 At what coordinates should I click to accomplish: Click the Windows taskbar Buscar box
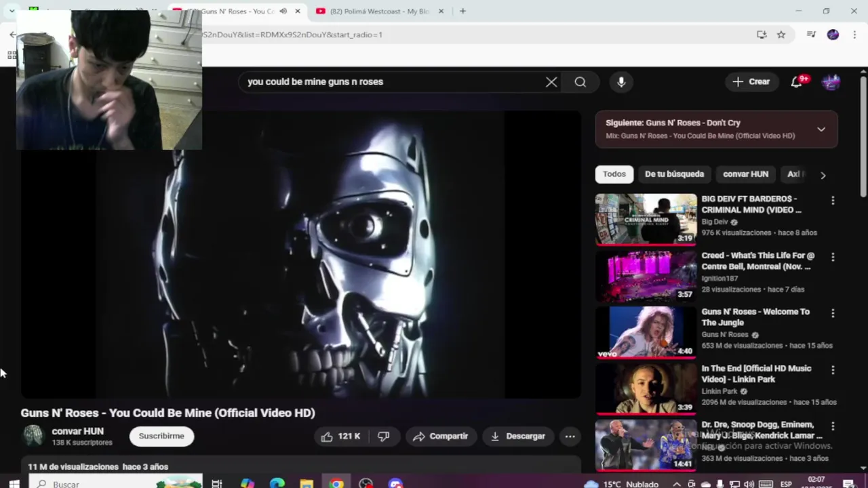coord(117,484)
